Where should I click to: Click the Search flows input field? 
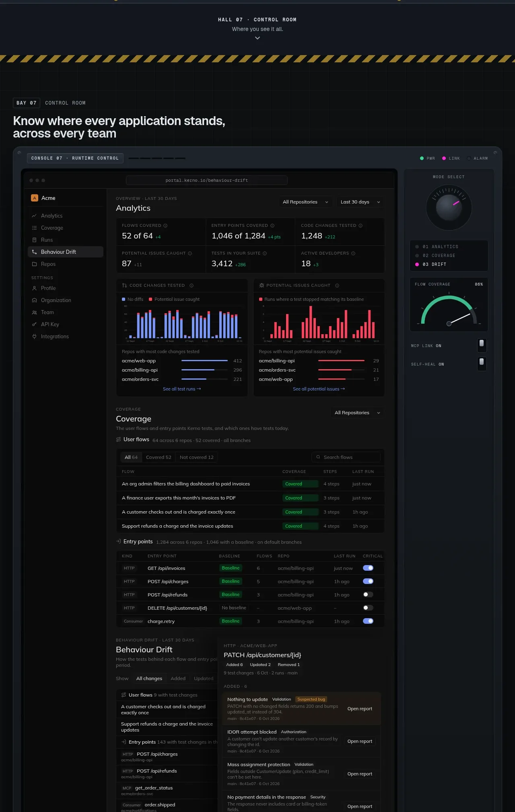click(346, 457)
